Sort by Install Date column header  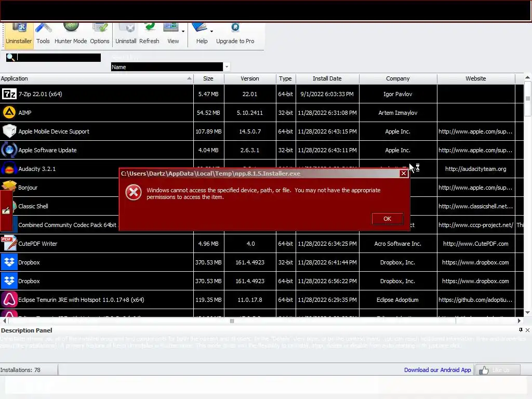pyautogui.click(x=327, y=78)
